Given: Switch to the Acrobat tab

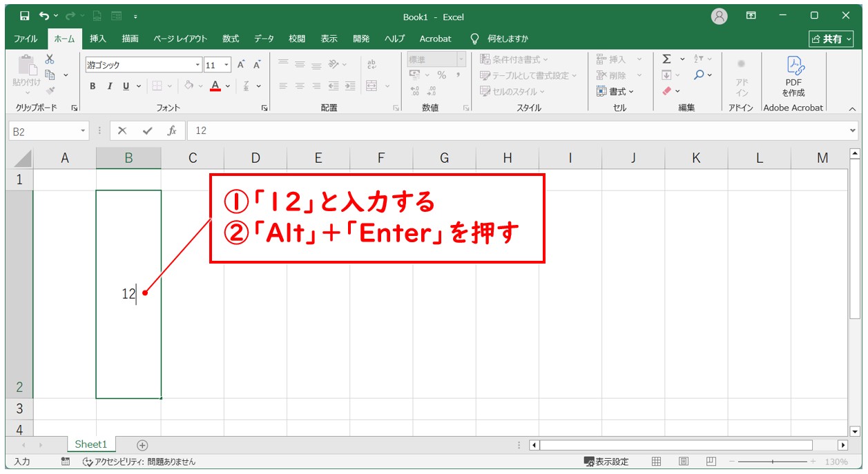Looking at the screenshot, I should tap(435, 39).
